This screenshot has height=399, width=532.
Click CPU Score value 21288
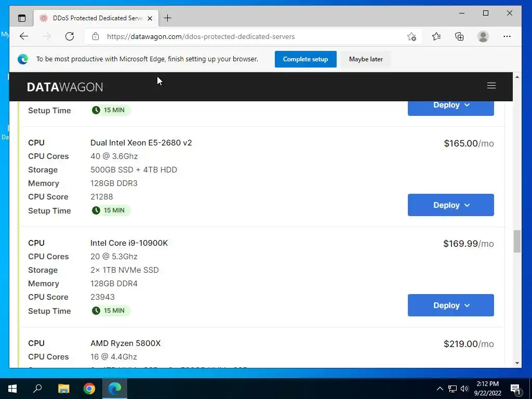pyautogui.click(x=102, y=197)
